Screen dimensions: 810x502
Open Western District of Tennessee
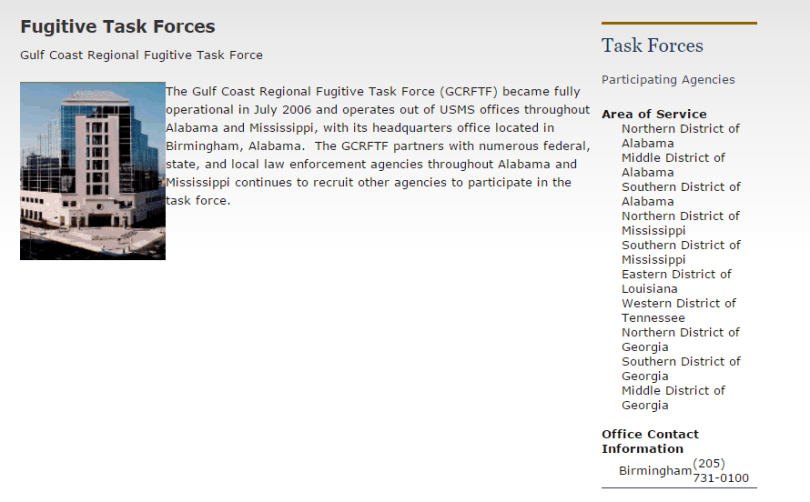[x=678, y=310]
